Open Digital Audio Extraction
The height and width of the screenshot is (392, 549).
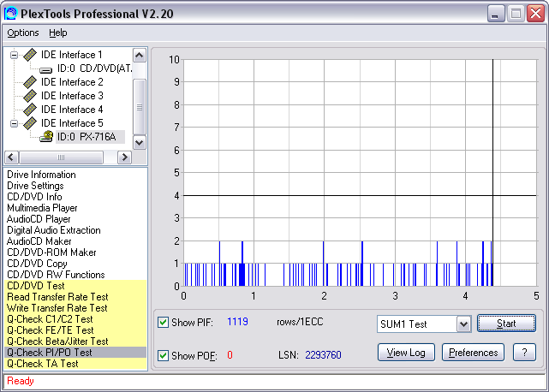click(54, 230)
